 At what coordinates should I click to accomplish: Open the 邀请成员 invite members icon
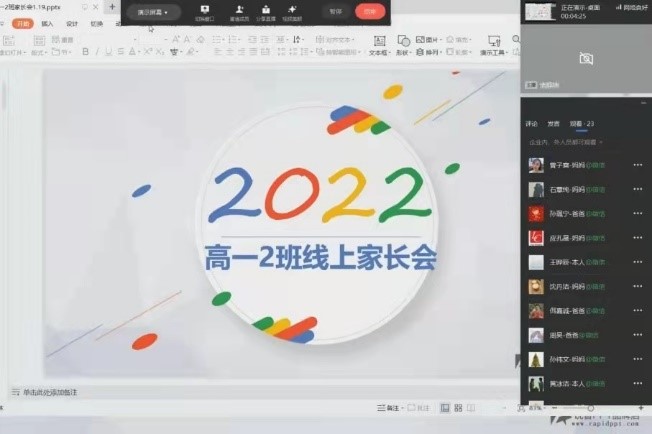[240, 12]
